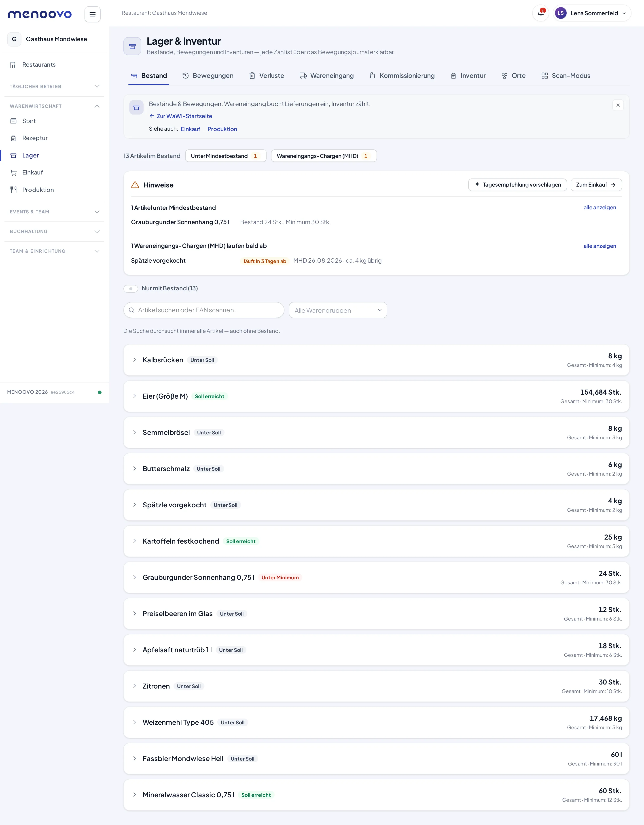Expand Buchhaltung section
This screenshot has height=825, width=644.
(54, 232)
